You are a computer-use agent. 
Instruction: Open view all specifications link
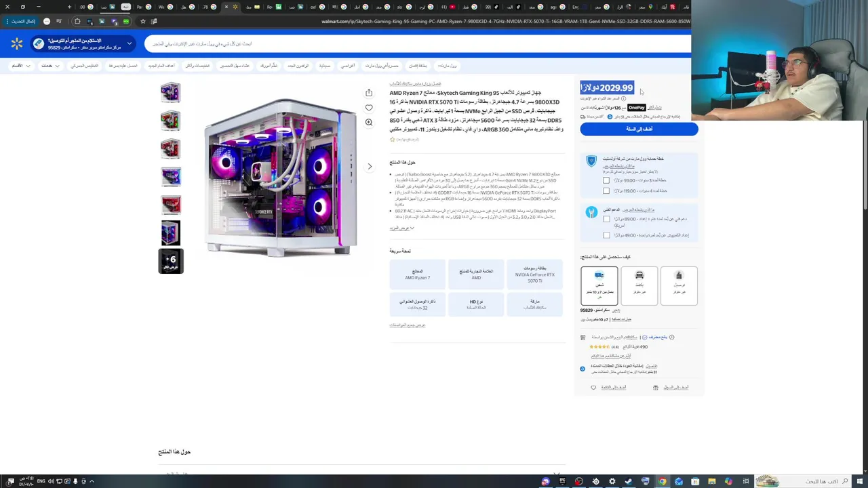click(x=407, y=325)
